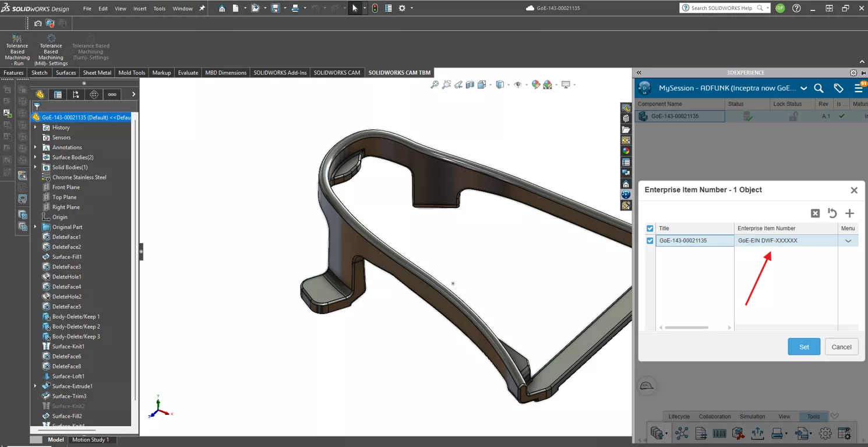Open the File menu

pyautogui.click(x=87, y=9)
